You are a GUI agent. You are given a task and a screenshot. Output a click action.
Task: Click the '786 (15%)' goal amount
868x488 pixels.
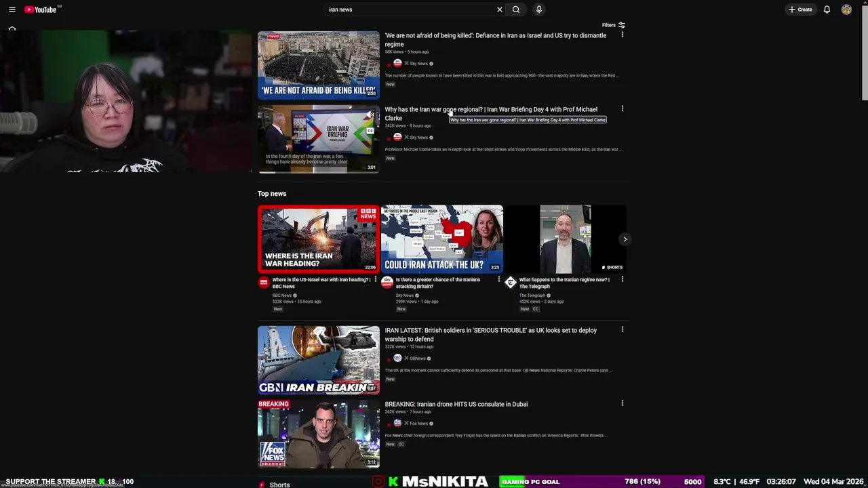tap(642, 482)
